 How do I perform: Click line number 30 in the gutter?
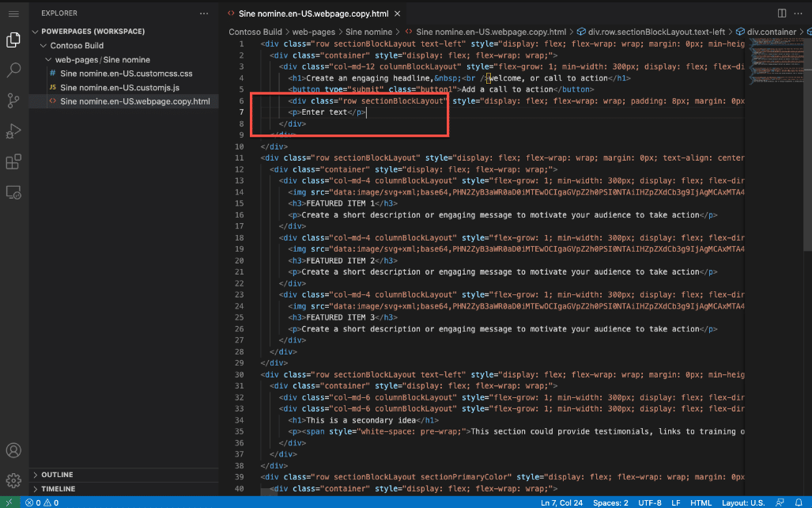click(x=239, y=375)
